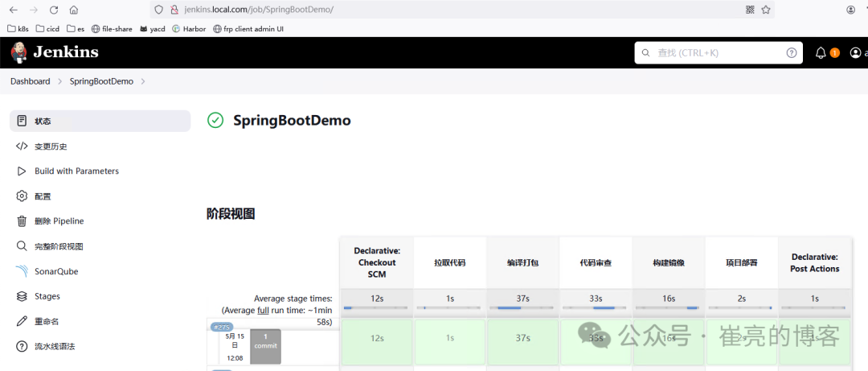Open build #275 badge
This screenshot has width=868, height=371.
pyautogui.click(x=222, y=328)
